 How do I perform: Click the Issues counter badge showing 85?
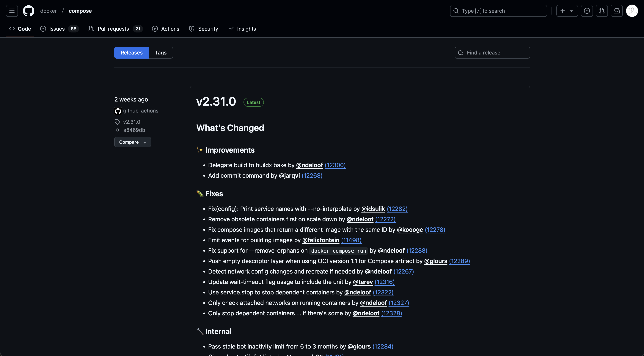tap(73, 29)
